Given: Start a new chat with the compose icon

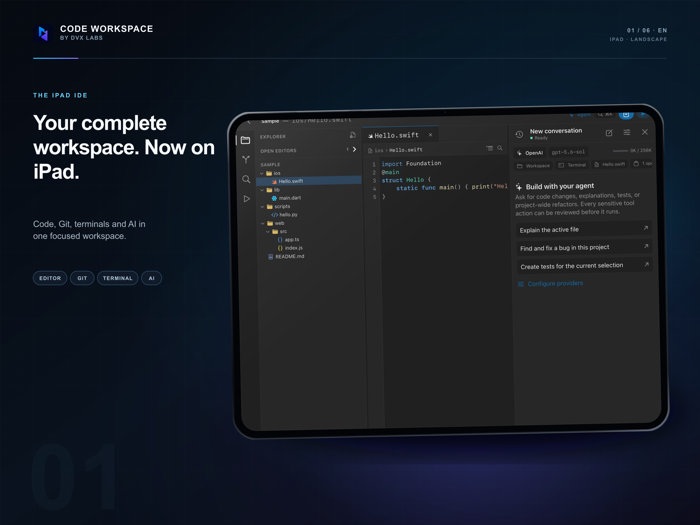Looking at the screenshot, I should [x=609, y=133].
